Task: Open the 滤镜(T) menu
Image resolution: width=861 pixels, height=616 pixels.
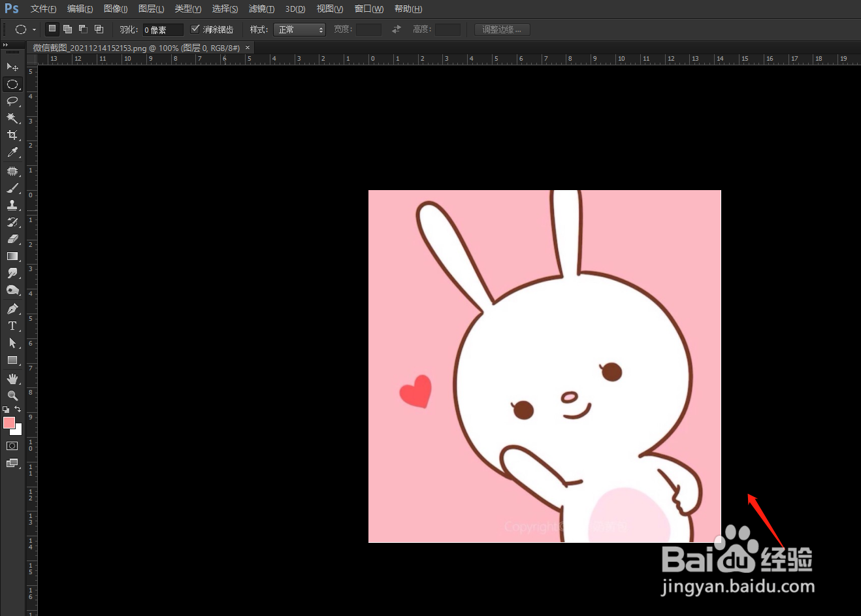Action: tap(261, 8)
